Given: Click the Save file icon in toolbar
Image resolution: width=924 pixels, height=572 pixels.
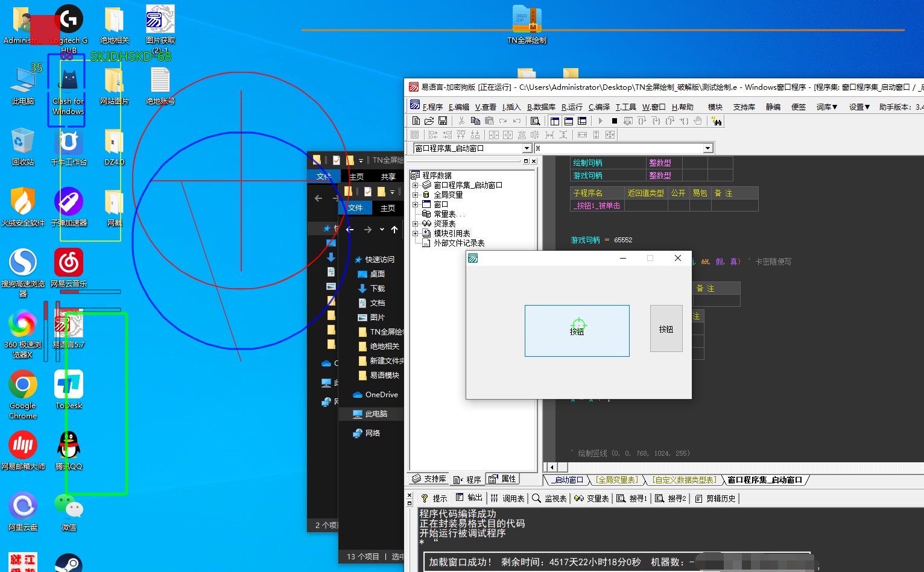Looking at the screenshot, I should point(443,121).
